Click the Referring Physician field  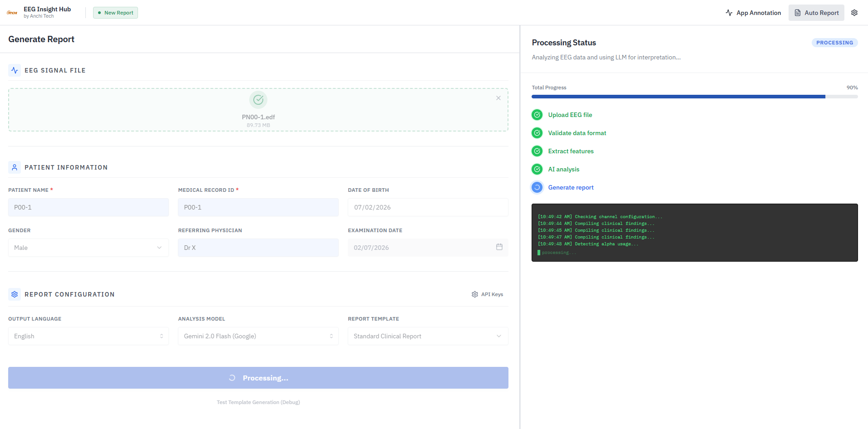pos(258,248)
